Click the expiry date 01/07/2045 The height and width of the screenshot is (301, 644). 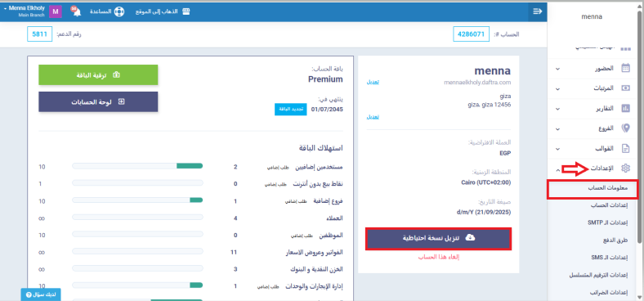pyautogui.click(x=327, y=110)
